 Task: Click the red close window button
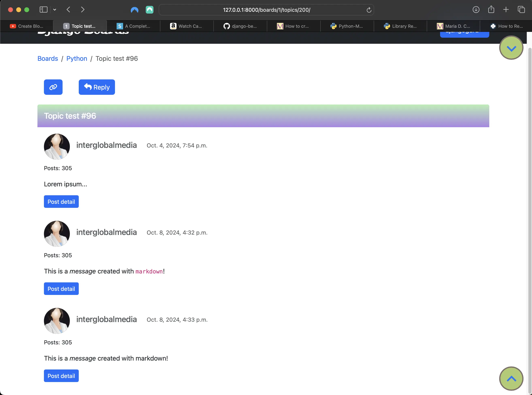[x=11, y=10]
